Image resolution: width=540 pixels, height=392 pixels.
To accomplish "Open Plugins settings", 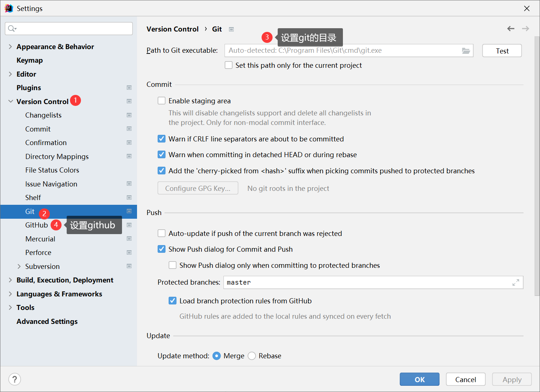I will [29, 88].
